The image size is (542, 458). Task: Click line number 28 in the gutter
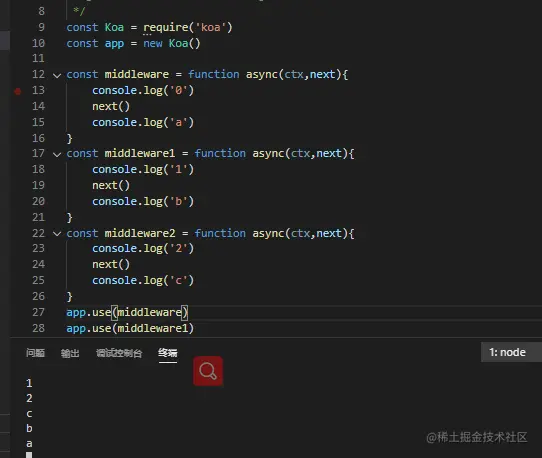38,328
